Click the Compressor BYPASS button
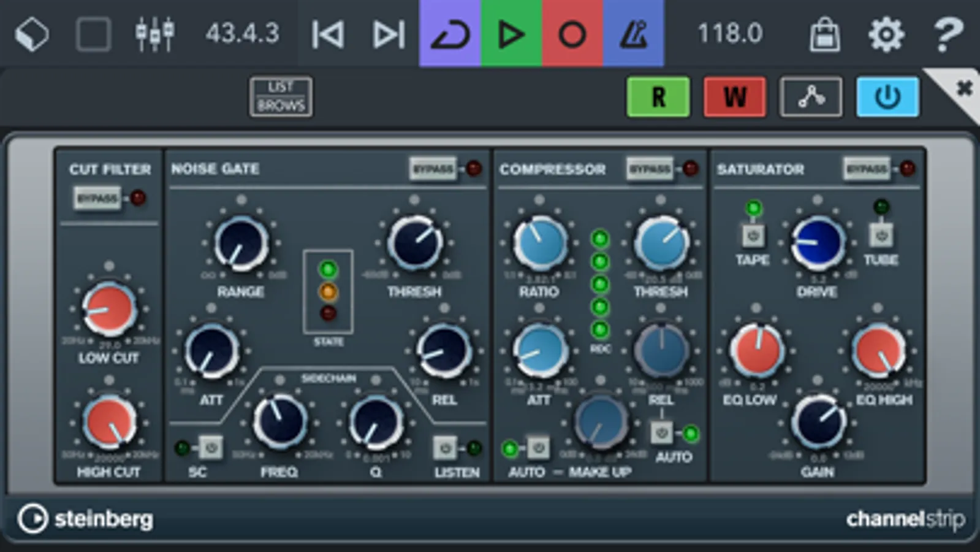Screen dimensions: 980x552 click(650, 169)
